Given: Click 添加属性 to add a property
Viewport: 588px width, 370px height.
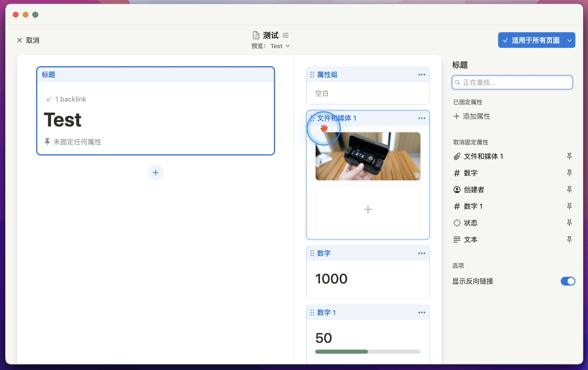Looking at the screenshot, I should tap(472, 116).
